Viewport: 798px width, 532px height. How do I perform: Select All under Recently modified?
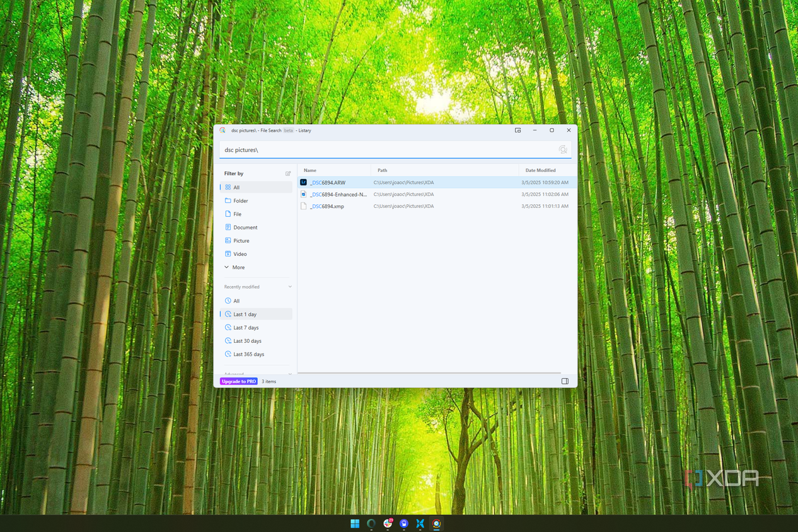coord(256,301)
